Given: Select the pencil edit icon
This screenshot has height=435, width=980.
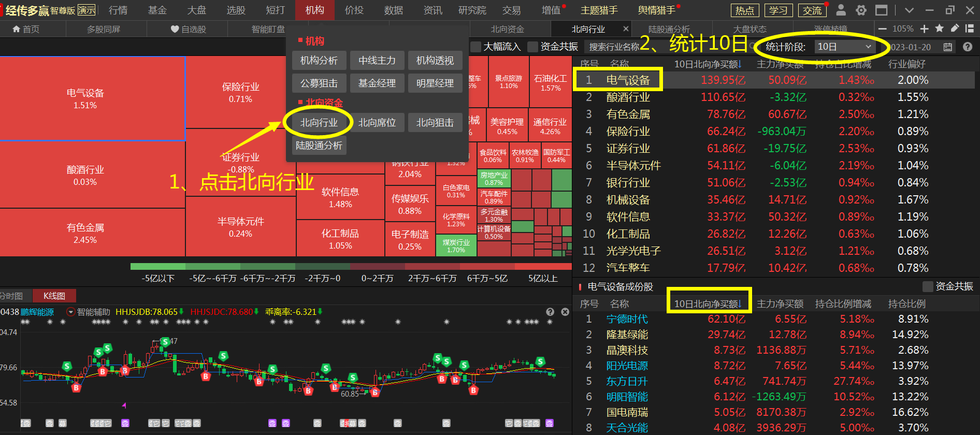Looking at the screenshot, I should [x=955, y=28].
